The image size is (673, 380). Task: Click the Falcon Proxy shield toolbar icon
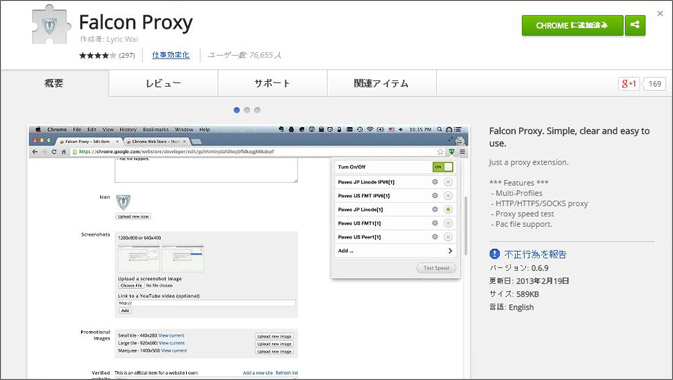point(452,152)
